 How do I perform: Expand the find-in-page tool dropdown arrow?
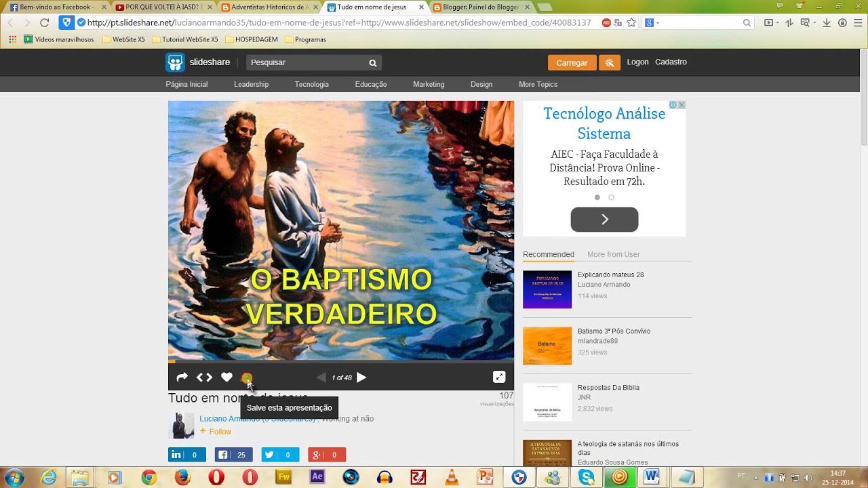pos(814,23)
